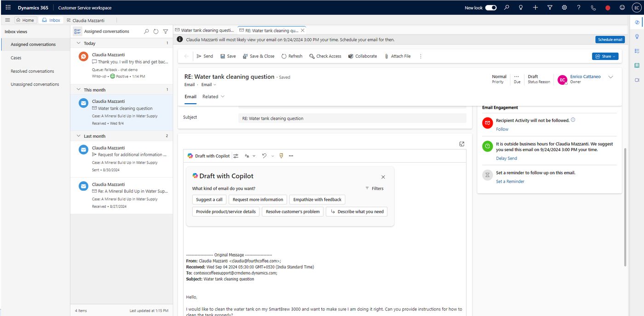Expand the email editor to full screen

pos(462,144)
